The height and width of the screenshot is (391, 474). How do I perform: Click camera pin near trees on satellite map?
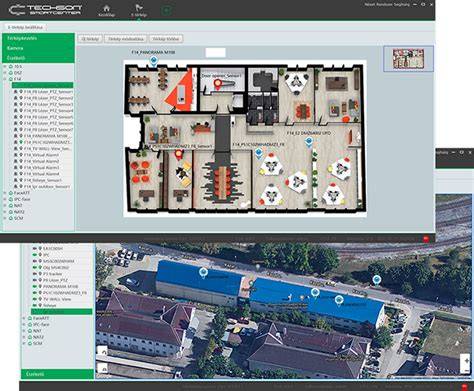pyautogui.click(x=377, y=280)
